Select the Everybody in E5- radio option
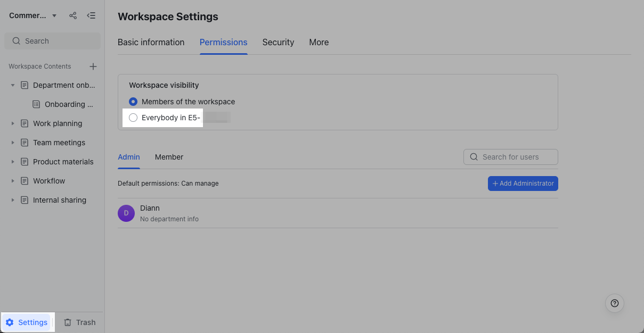This screenshot has width=644, height=333. [133, 118]
